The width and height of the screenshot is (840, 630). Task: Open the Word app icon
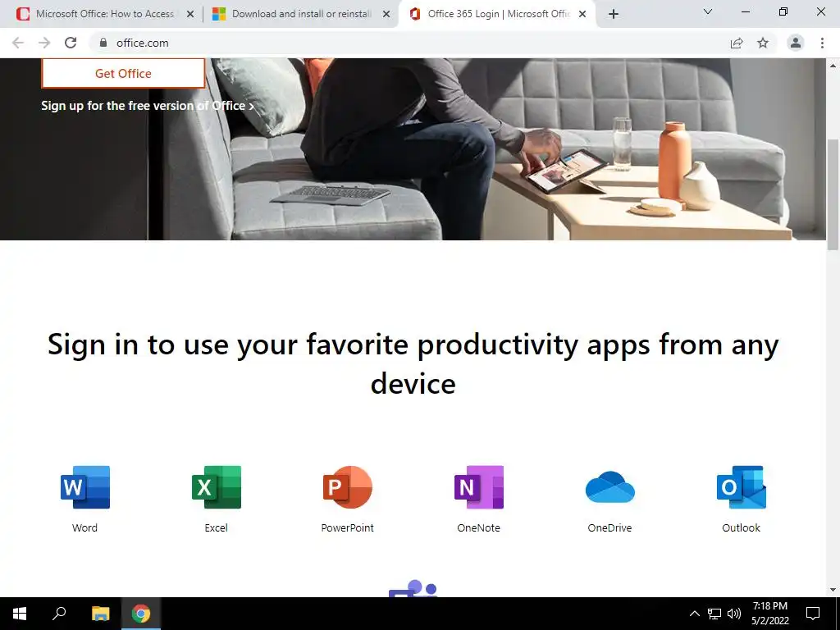pyautogui.click(x=85, y=487)
